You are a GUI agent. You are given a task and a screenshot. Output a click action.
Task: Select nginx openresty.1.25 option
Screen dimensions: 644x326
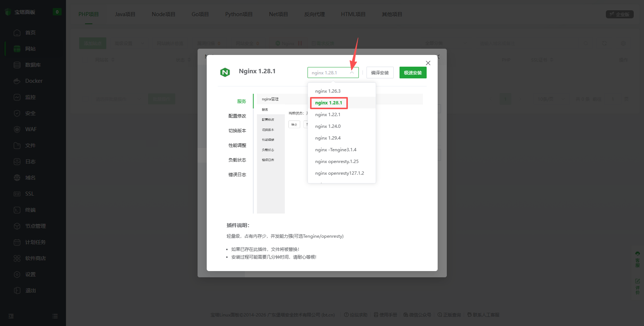pos(342,161)
